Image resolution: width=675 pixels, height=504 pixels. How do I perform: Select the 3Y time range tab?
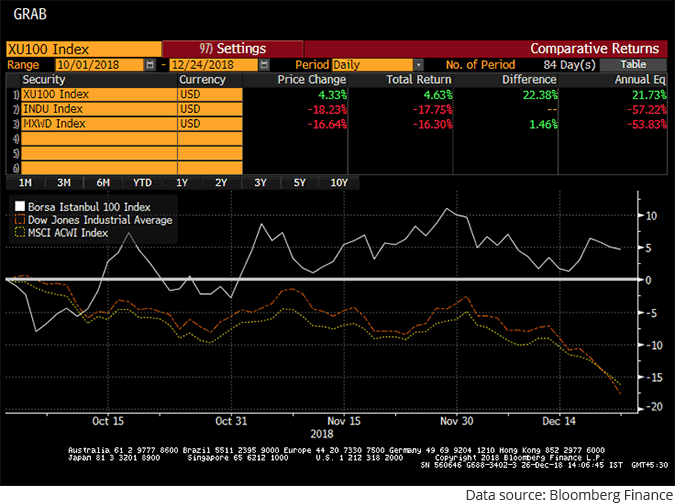(x=260, y=183)
